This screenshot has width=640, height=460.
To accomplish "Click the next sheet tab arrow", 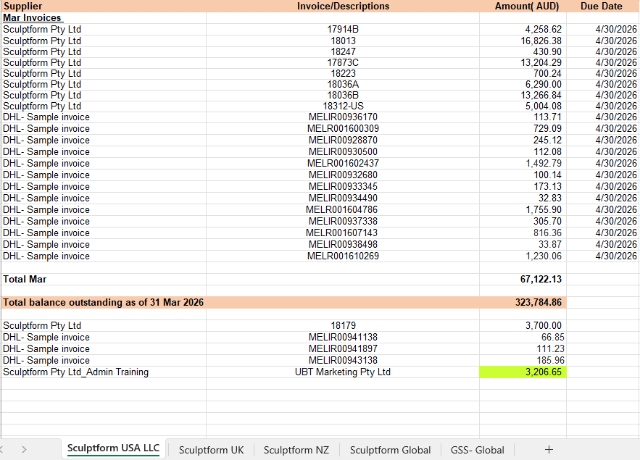I will (24, 450).
